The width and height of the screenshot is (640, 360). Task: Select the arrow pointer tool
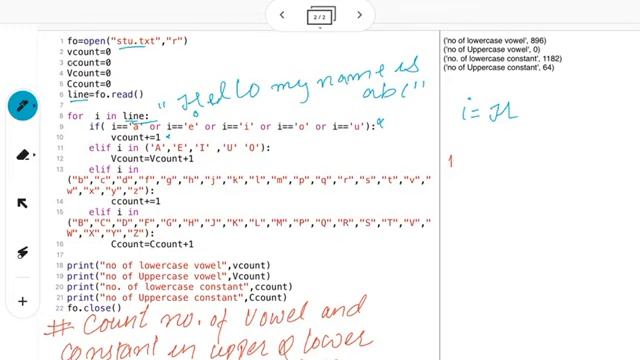[x=22, y=203]
